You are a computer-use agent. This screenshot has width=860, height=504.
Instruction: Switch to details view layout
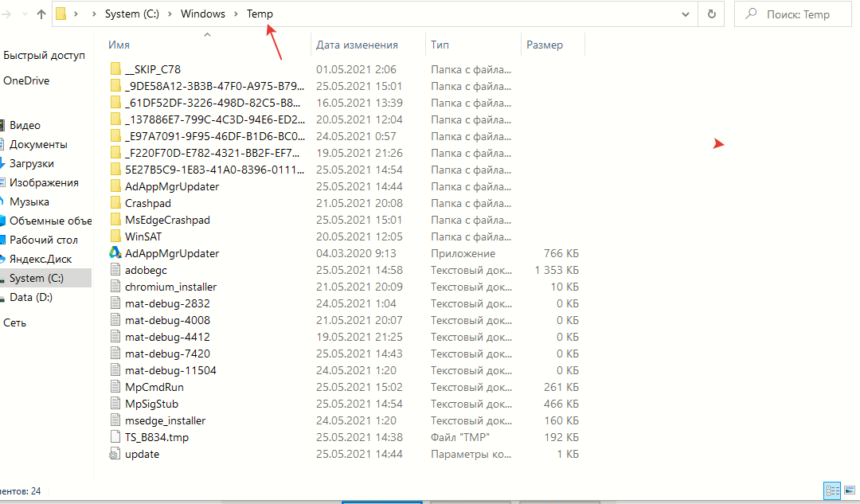(833, 490)
